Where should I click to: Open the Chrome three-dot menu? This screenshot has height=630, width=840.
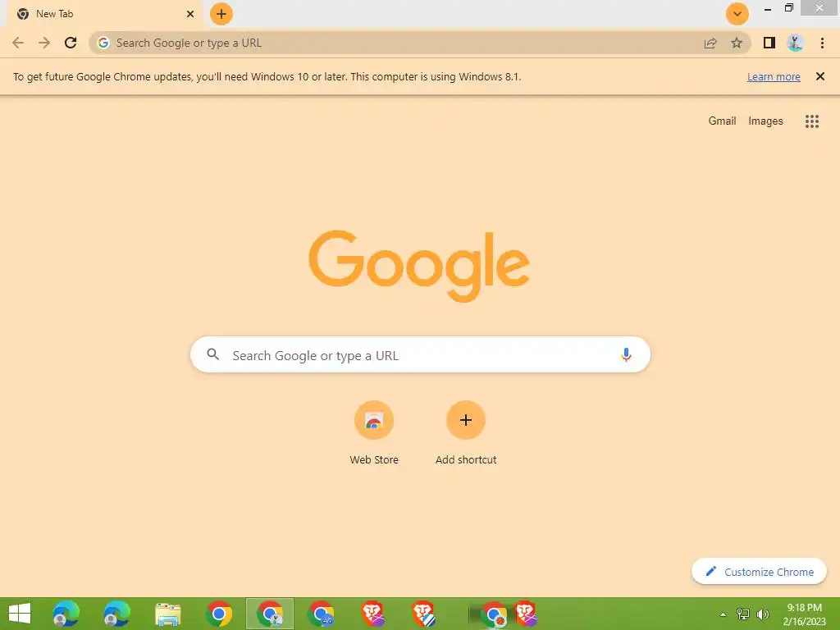point(822,43)
